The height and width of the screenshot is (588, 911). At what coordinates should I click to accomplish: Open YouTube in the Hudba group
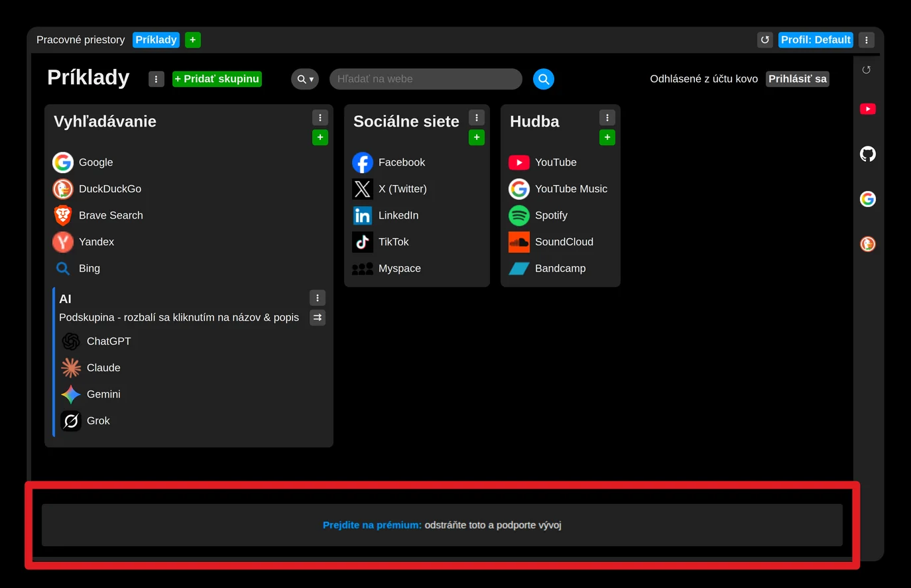click(543, 162)
